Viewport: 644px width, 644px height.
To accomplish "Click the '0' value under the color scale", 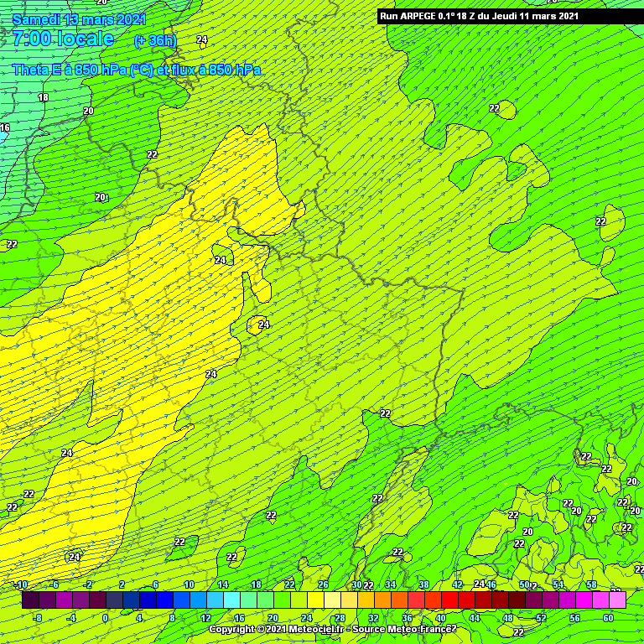I will pos(105,618).
